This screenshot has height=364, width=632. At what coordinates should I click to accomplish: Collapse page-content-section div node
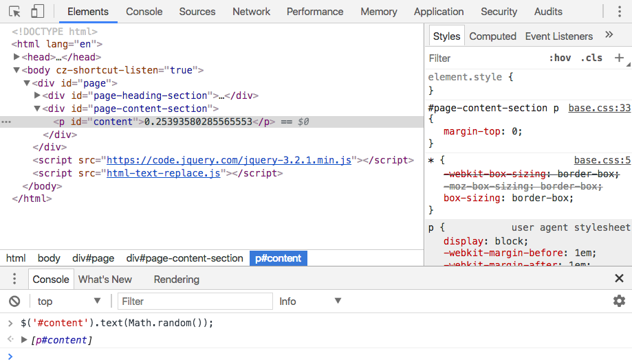pyautogui.click(x=37, y=109)
